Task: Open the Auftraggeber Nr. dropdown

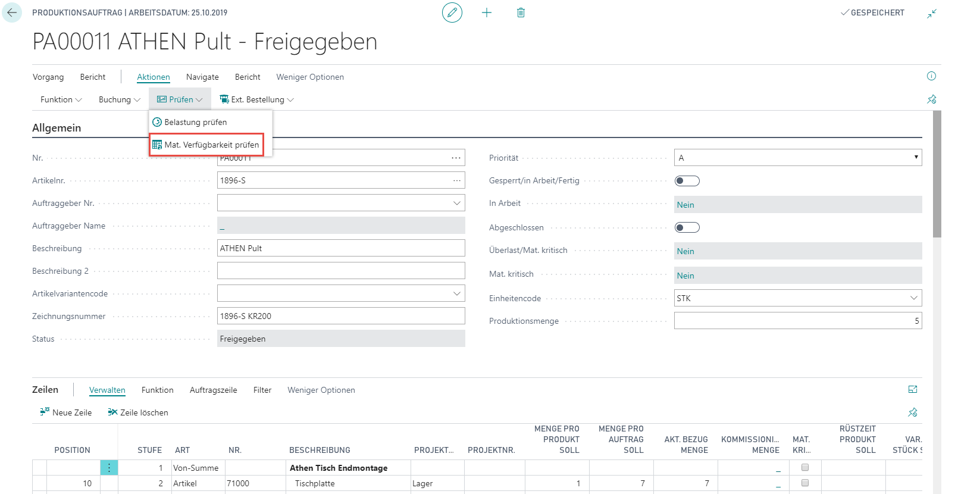Action: click(x=456, y=203)
